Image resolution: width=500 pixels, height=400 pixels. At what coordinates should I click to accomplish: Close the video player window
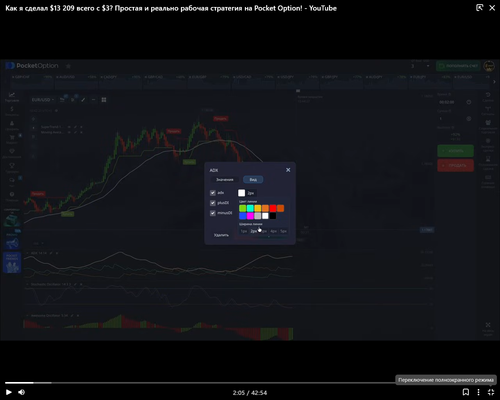492,8
